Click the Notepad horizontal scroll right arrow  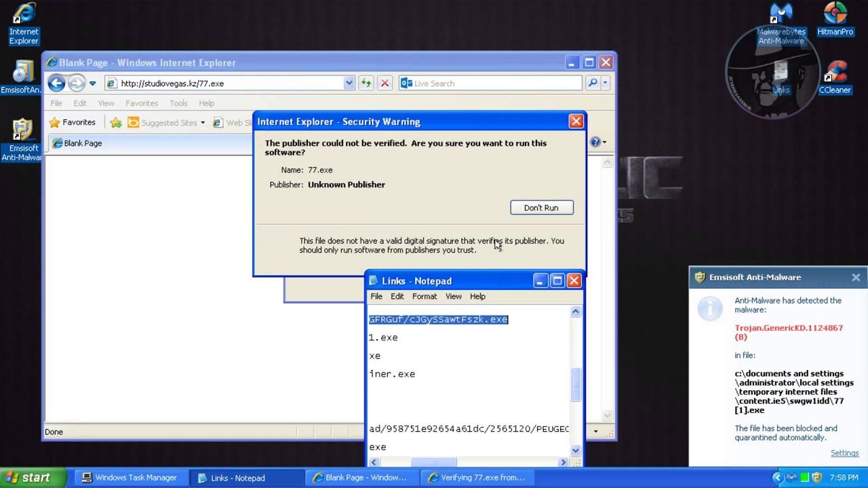point(563,462)
